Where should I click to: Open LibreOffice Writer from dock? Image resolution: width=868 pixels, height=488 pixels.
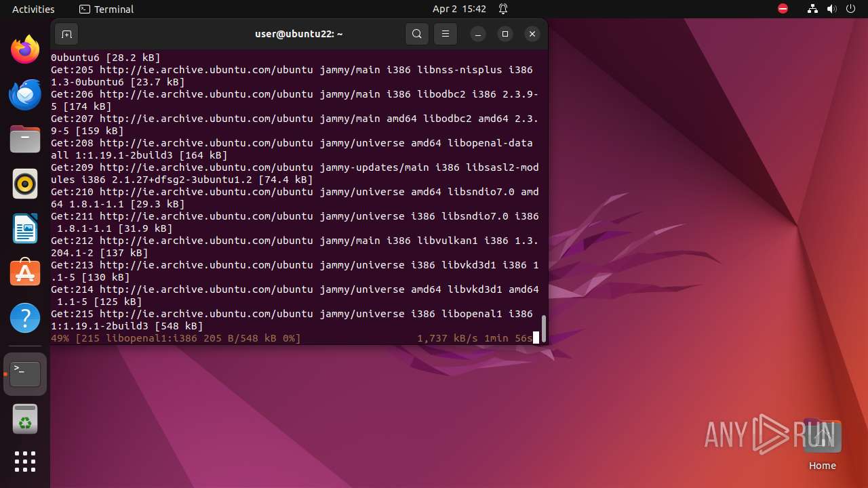25,228
